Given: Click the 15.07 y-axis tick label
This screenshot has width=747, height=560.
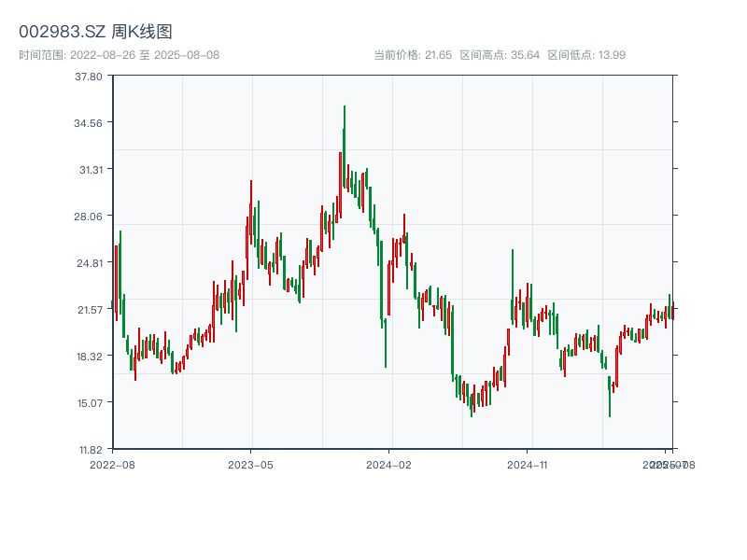Looking at the screenshot, I should click(x=89, y=403).
